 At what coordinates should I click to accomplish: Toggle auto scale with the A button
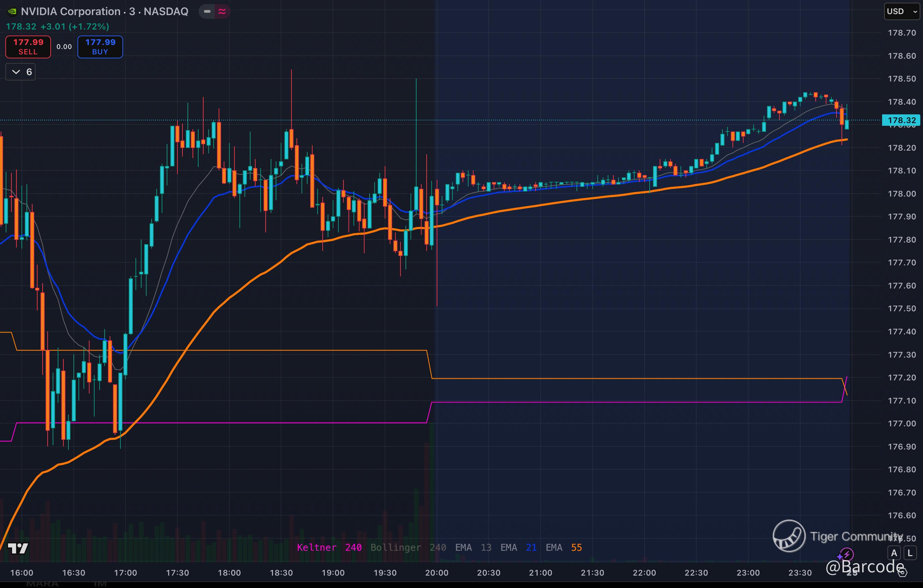tap(894, 553)
